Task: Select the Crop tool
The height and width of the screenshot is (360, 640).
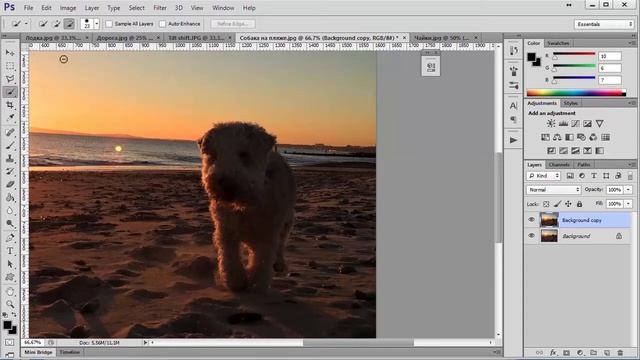Action: click(x=10, y=105)
